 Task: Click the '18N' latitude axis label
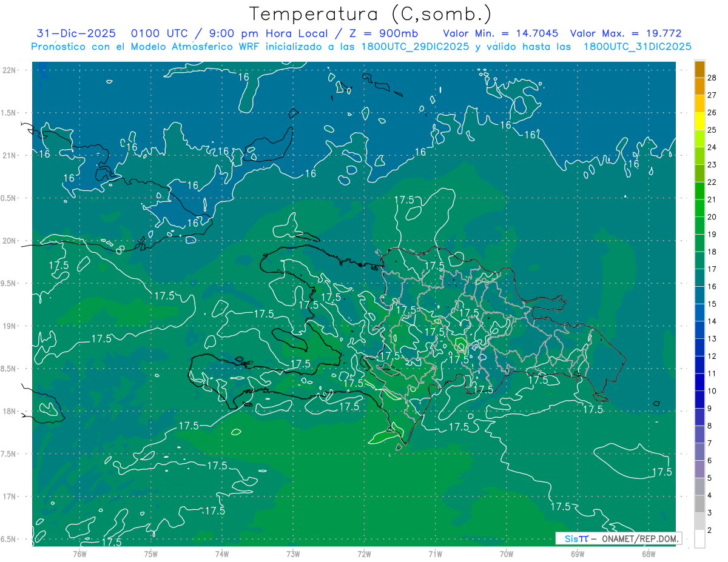coord(9,411)
